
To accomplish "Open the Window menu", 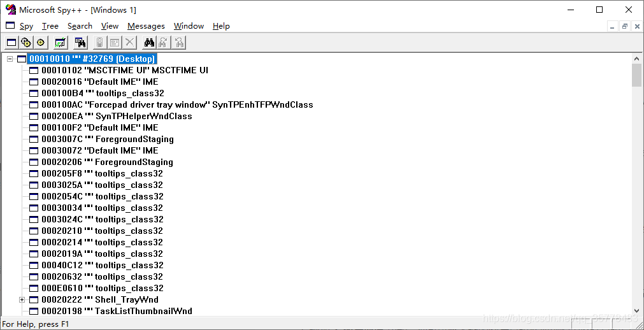I will pos(189,26).
